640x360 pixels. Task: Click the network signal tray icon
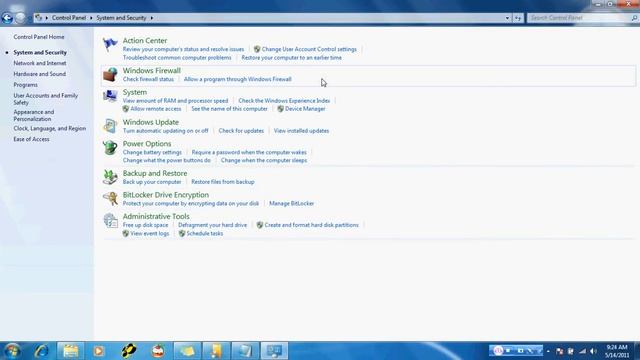(x=582, y=351)
